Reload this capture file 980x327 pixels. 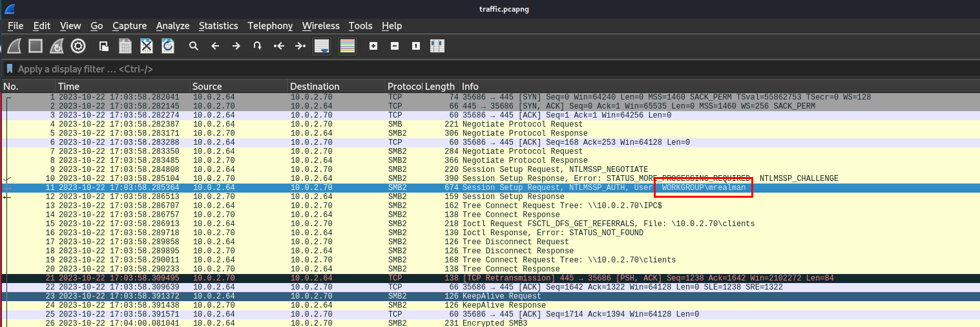pos(168,46)
